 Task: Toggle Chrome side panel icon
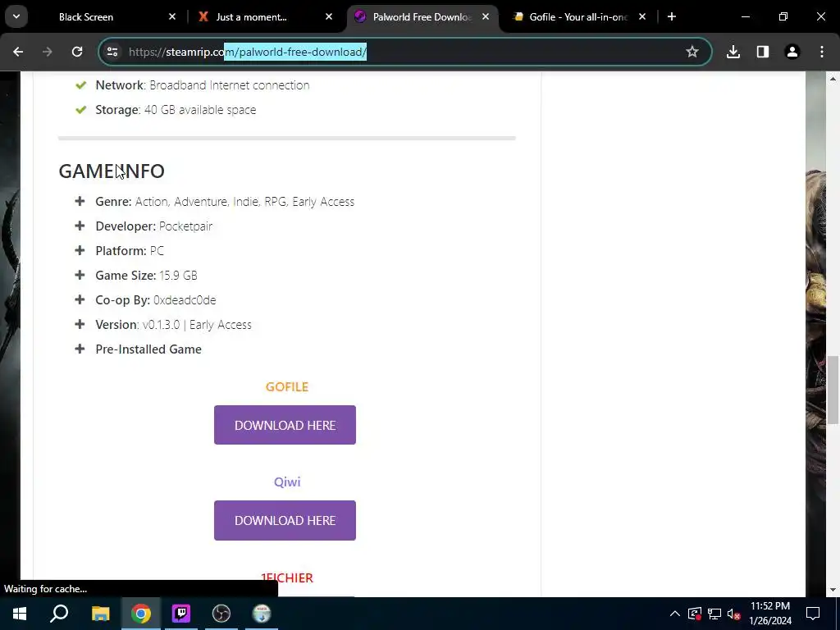pyautogui.click(x=763, y=52)
